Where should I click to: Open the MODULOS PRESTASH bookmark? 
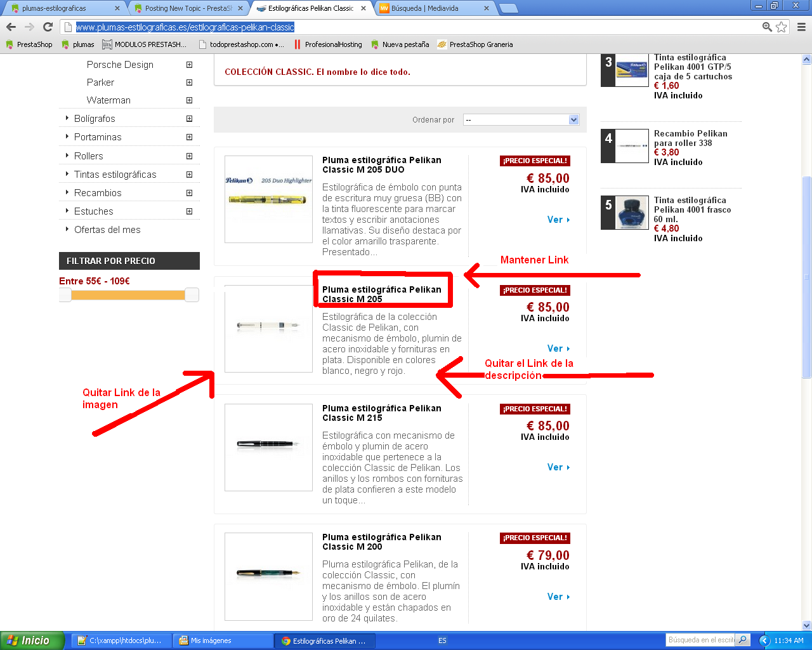[x=145, y=44]
